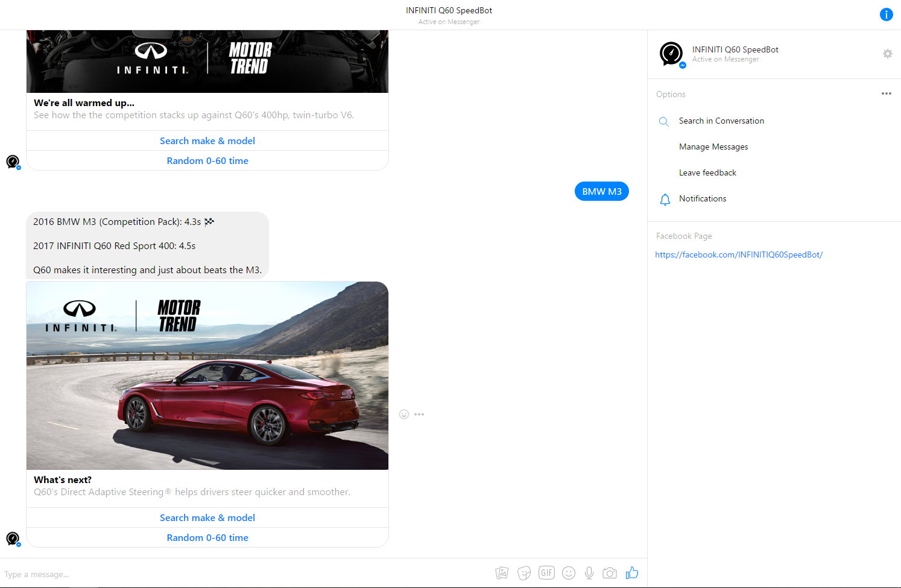Add a reaction to the Q60 card
Viewport: 901px width, 588px height.
point(404,414)
